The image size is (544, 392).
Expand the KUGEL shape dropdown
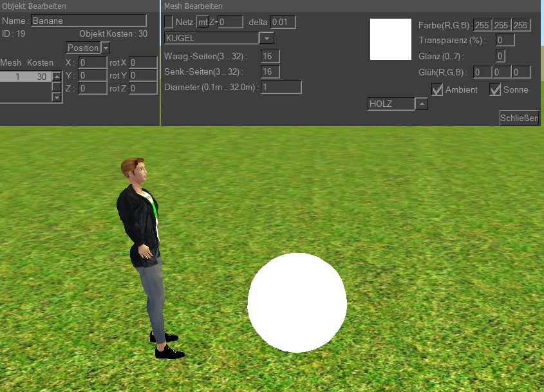point(268,38)
